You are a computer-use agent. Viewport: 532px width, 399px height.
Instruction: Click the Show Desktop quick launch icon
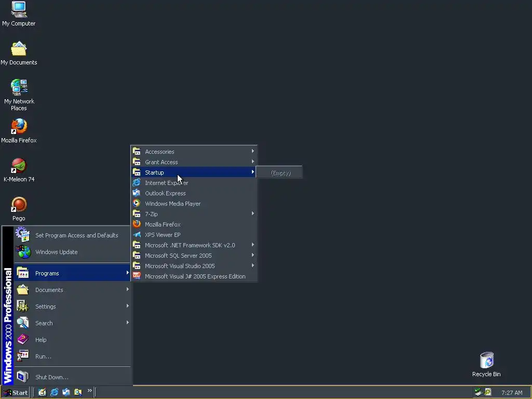(42, 392)
